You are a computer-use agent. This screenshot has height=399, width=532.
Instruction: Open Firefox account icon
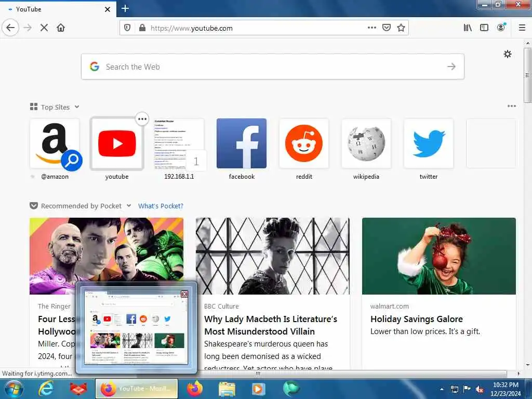501,28
